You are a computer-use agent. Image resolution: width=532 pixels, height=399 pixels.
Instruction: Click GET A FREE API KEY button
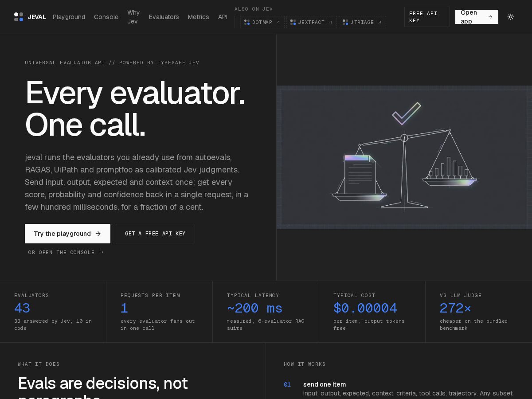click(x=155, y=234)
